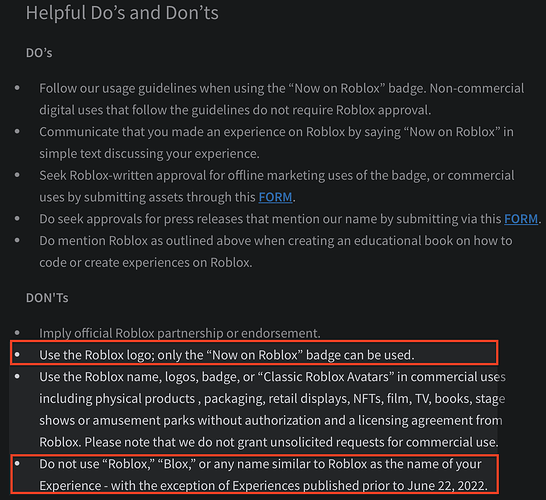Click the bullet before 'Follow our usage guidelines'
This screenshot has width=546, height=500.
click(x=17, y=88)
